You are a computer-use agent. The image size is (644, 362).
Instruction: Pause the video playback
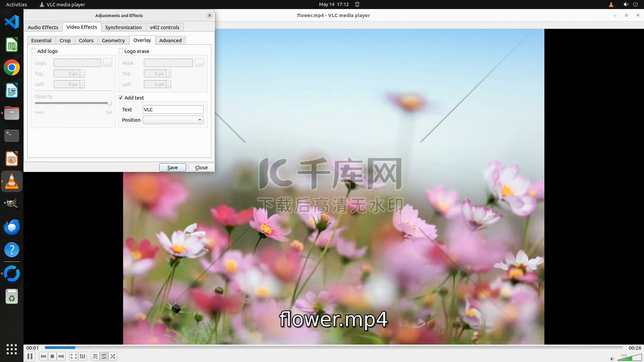[x=30, y=356]
